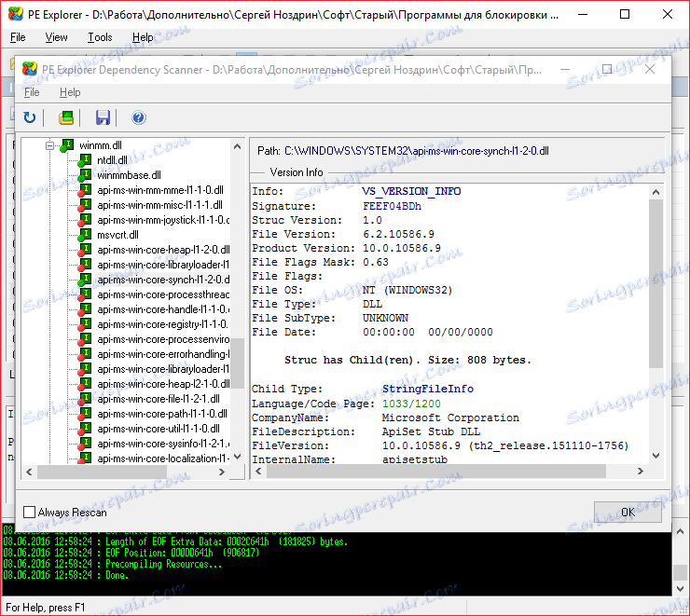
Task: Click the OK button
Action: [x=628, y=513]
